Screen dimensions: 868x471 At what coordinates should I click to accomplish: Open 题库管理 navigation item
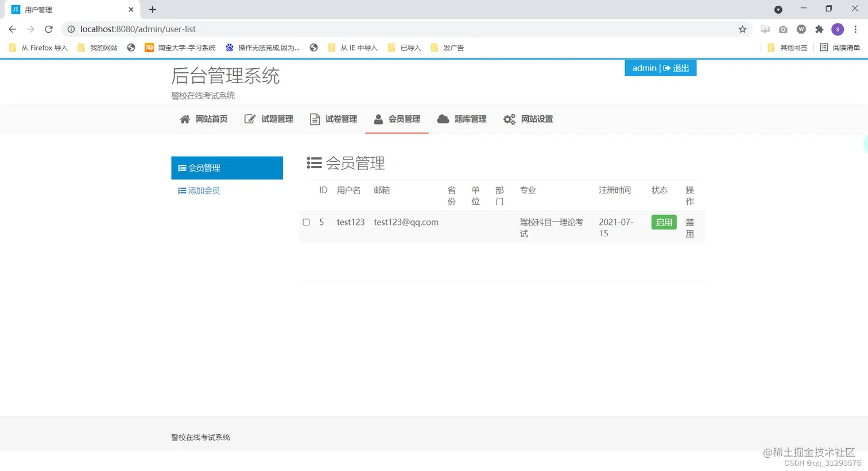[462, 119]
